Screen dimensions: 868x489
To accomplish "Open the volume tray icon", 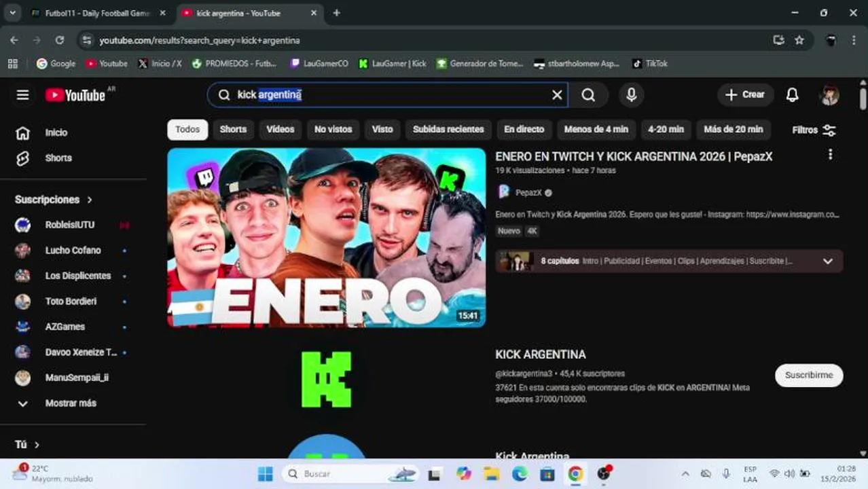I will (x=789, y=473).
